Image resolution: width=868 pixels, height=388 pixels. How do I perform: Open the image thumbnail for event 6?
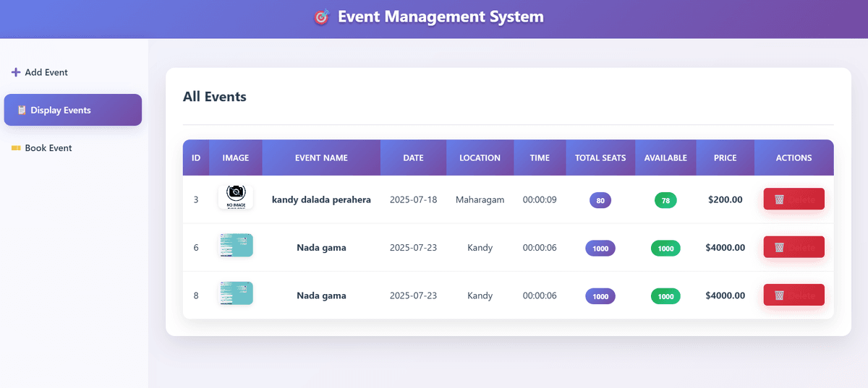(236, 246)
